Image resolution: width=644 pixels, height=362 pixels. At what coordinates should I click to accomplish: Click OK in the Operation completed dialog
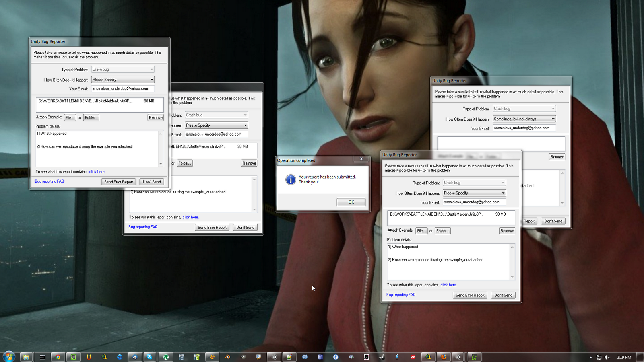[351, 202]
